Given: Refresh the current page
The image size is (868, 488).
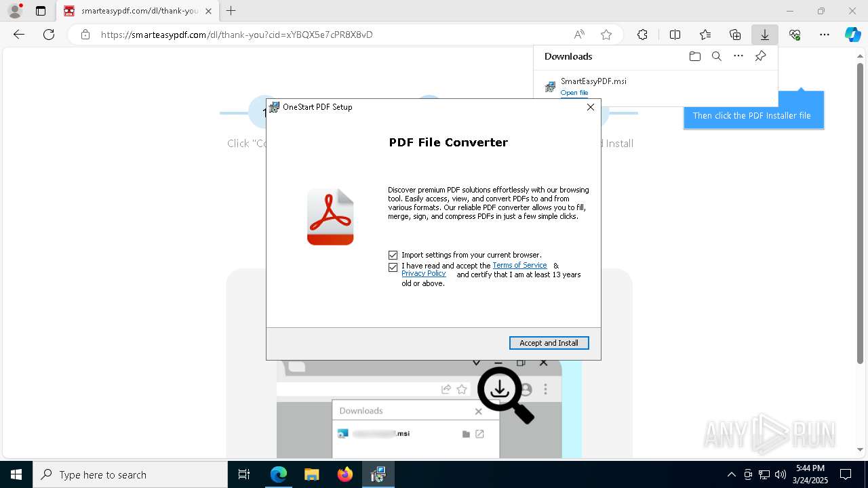Looking at the screenshot, I should [x=49, y=35].
